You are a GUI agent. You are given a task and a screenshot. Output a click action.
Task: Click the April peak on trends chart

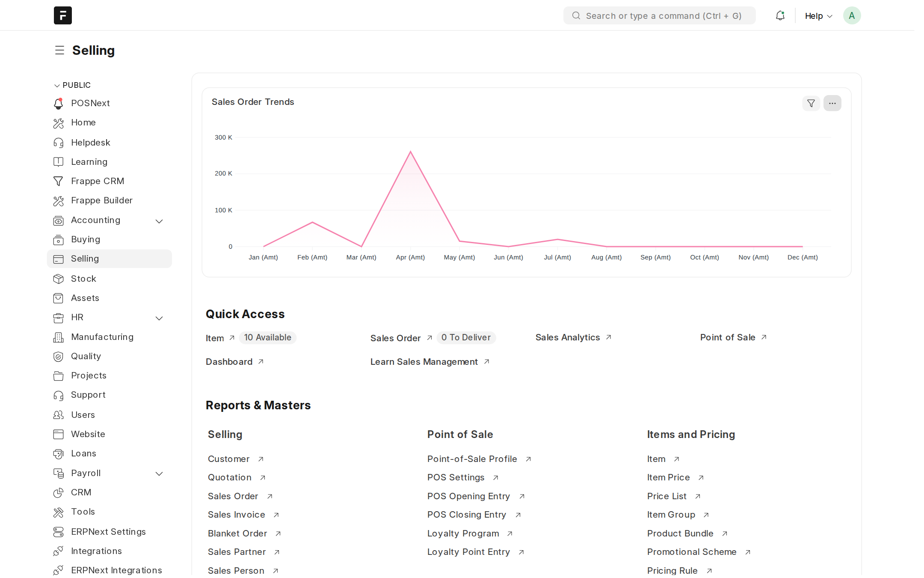pos(410,152)
